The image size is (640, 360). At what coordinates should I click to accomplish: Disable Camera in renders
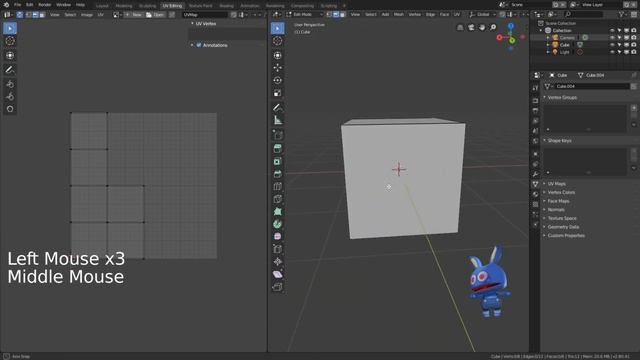633,38
